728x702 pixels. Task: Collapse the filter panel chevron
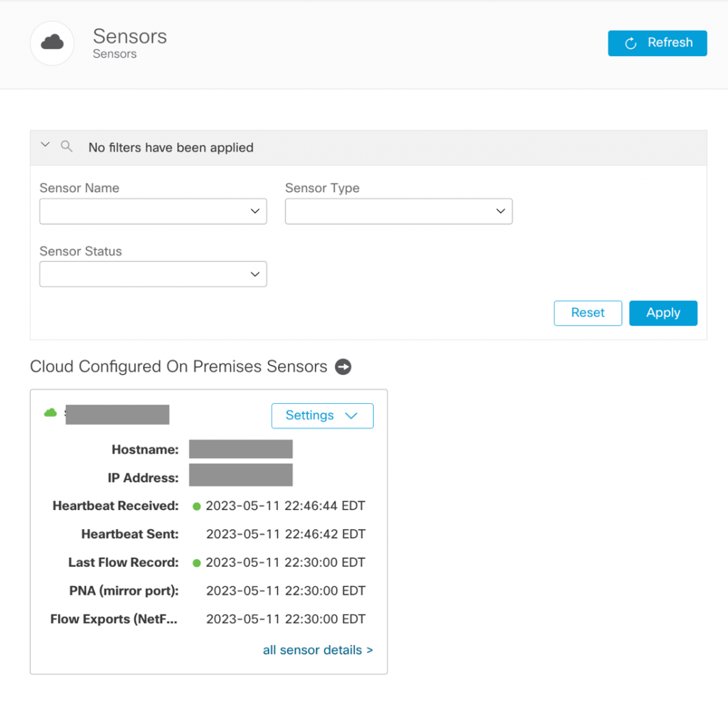coord(45,145)
